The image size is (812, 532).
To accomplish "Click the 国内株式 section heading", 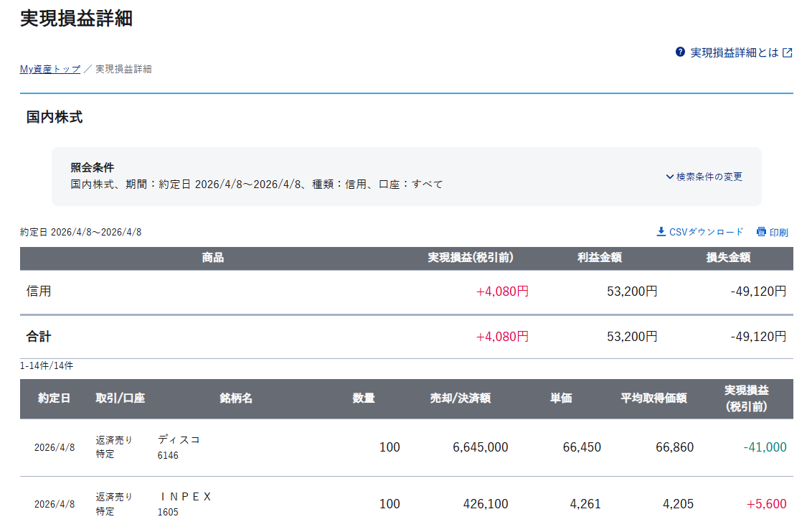I will coord(55,117).
